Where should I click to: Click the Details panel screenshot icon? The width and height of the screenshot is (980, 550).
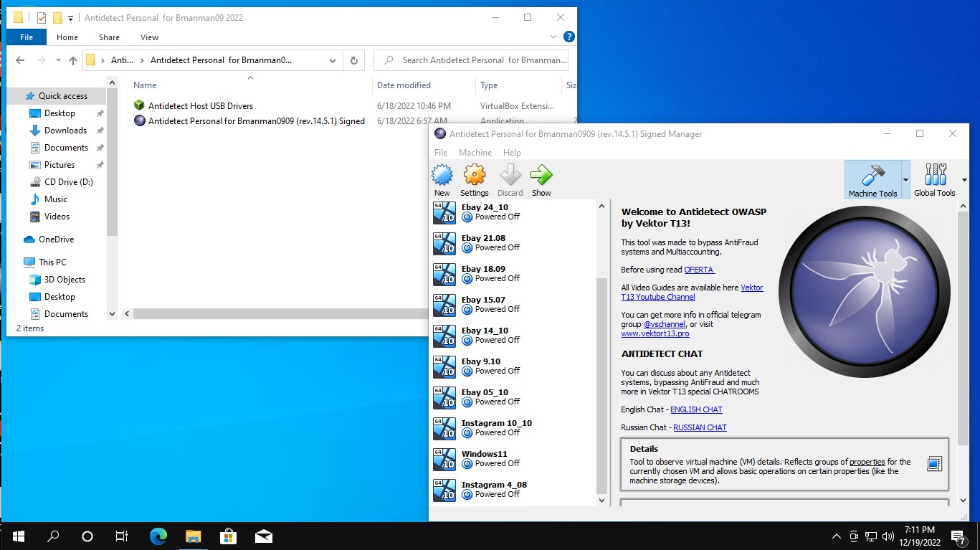click(x=934, y=464)
